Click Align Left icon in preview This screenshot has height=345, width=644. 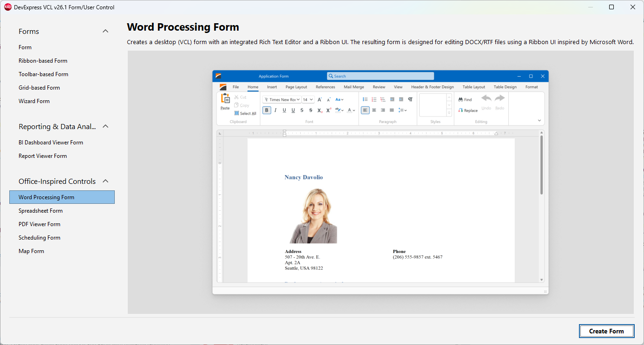[x=365, y=110]
